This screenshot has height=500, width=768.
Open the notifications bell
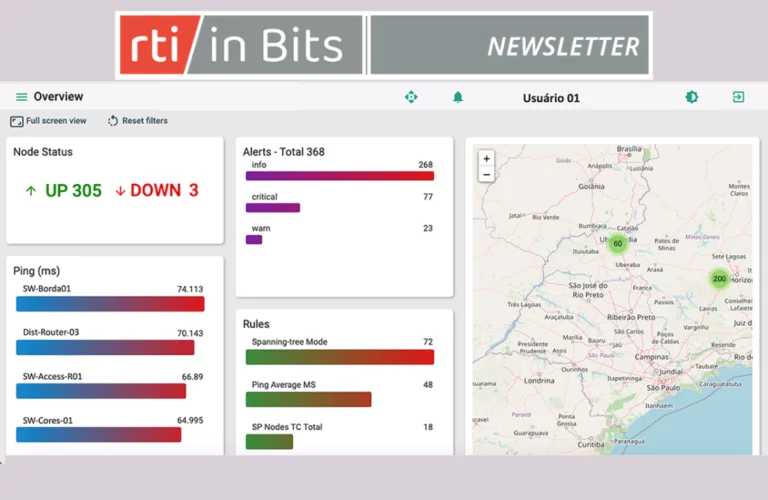(458, 97)
